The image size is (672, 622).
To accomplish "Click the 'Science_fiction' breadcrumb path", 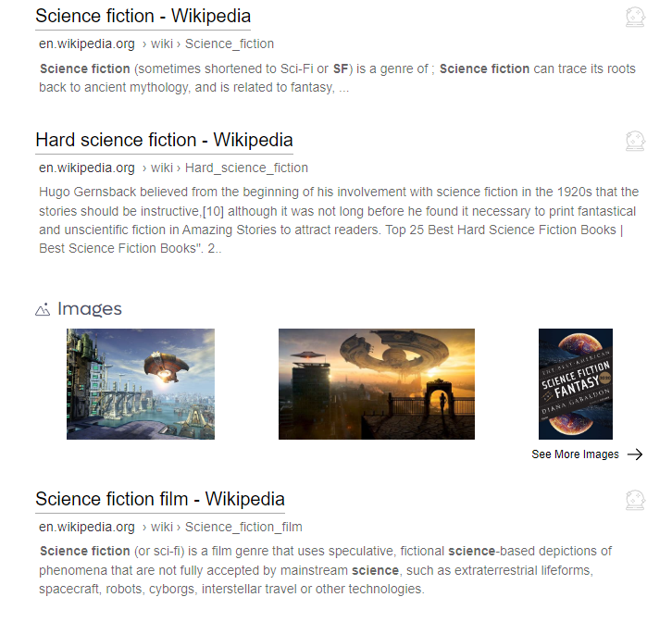I will tap(230, 44).
